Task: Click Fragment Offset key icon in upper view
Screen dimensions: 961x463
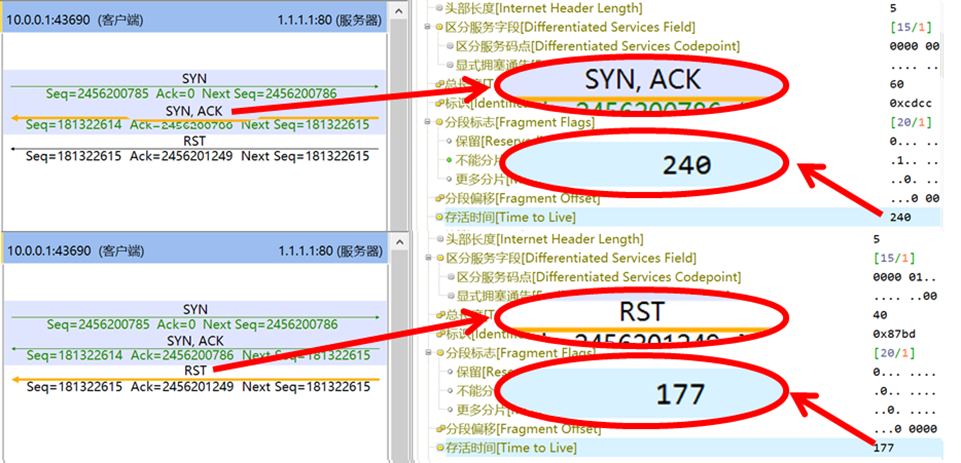Action: tap(439, 199)
